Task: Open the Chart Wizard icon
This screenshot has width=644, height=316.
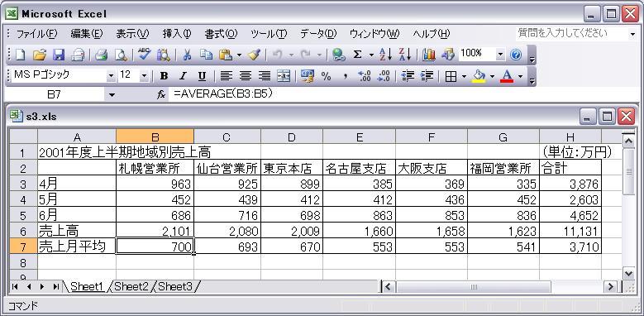Action: pyautogui.click(x=428, y=55)
